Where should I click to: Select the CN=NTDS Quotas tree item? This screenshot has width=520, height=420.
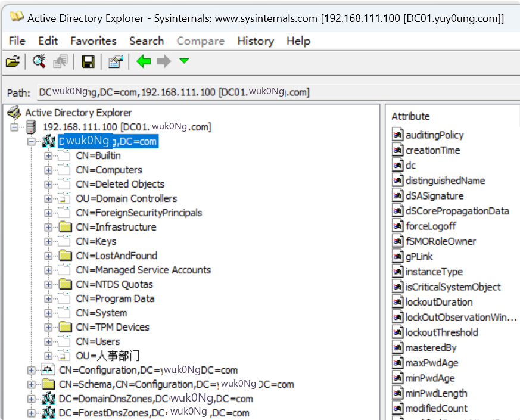coord(114,284)
